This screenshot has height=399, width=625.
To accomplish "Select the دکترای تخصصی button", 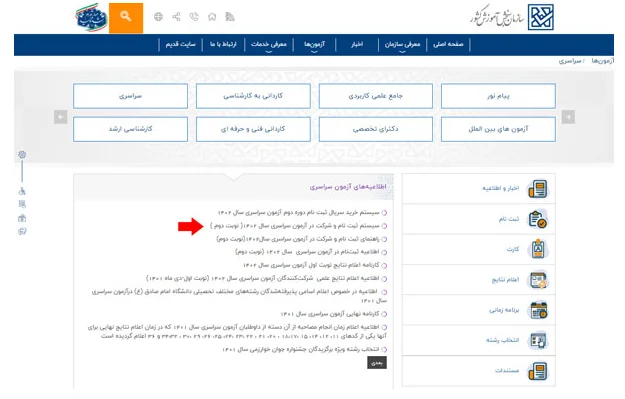I will [375, 129].
